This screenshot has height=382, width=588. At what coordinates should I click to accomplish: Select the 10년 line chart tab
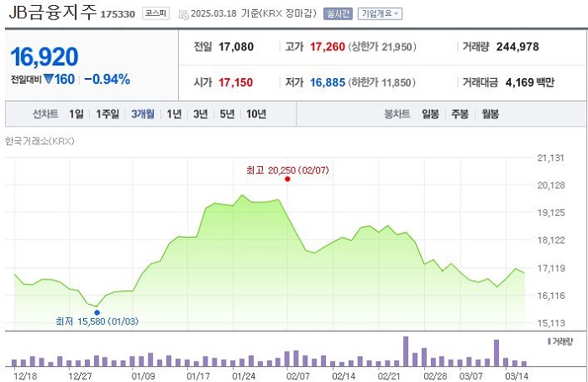256,114
